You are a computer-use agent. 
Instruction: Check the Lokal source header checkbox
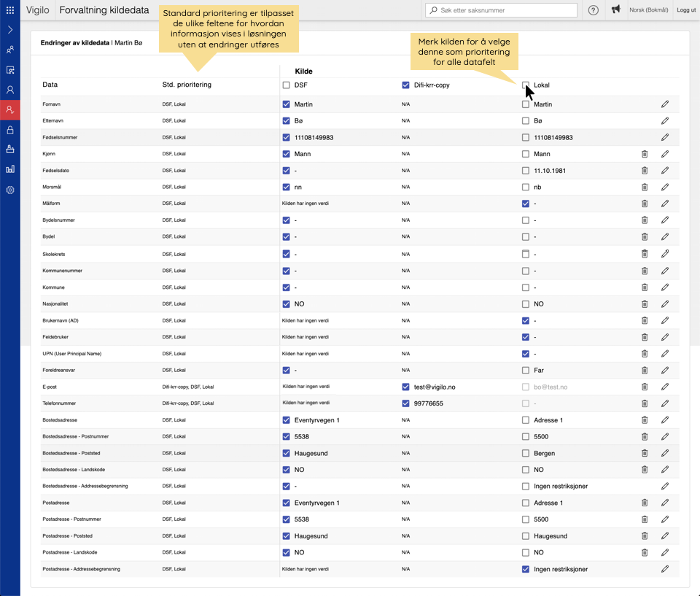[526, 85]
